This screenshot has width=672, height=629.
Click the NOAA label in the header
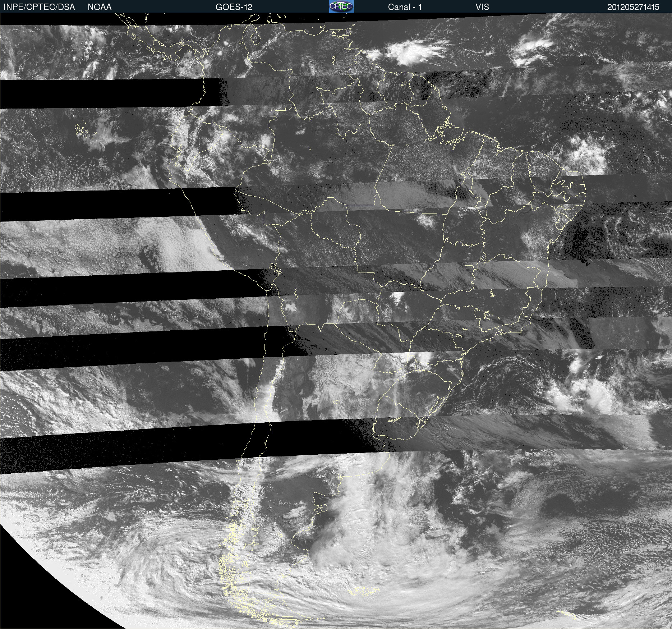(x=100, y=7)
